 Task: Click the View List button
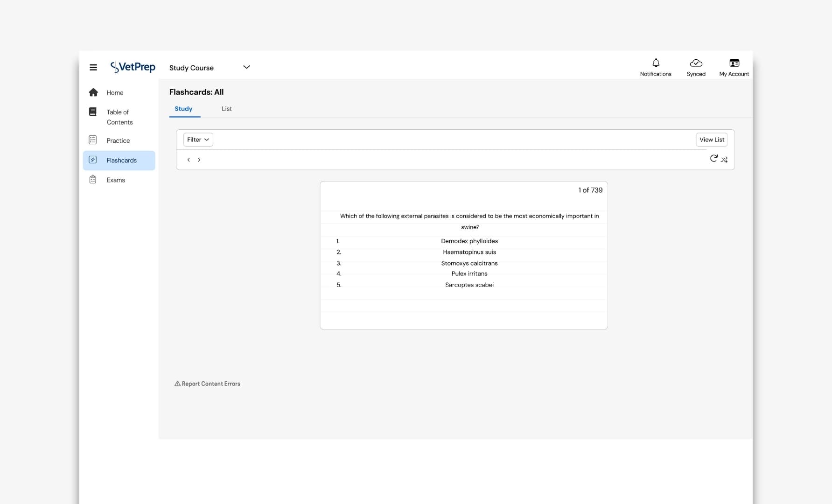pyautogui.click(x=711, y=140)
